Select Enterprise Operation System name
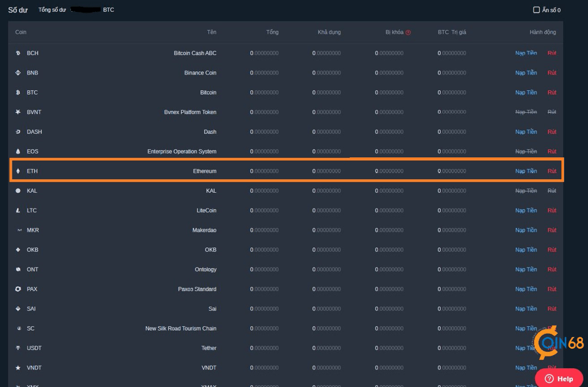The image size is (588, 387). point(182,151)
